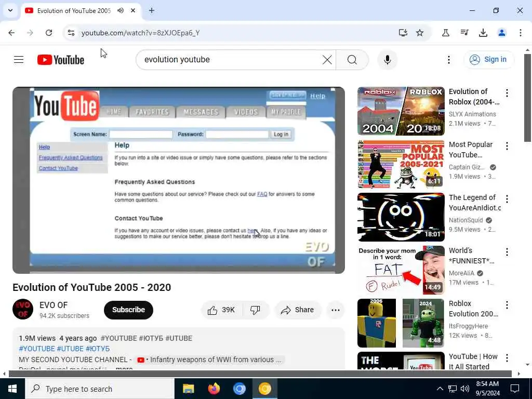532x399 pixels.
Task: Open the YouTube hamburger guide menu
Action: pyautogui.click(x=19, y=60)
